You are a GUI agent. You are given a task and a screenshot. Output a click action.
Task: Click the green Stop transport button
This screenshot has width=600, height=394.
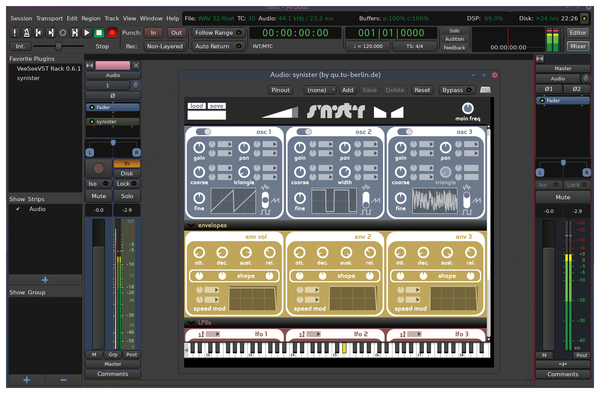coord(99,33)
